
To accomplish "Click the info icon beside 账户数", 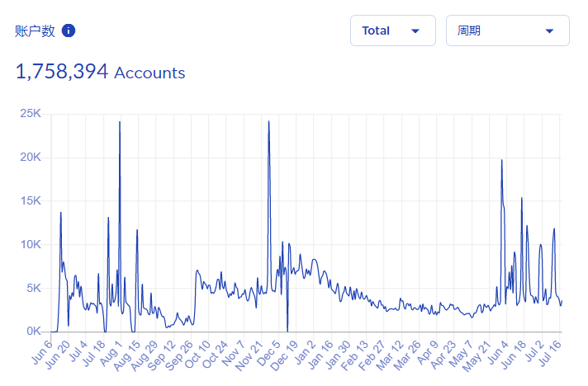I will point(69,31).
